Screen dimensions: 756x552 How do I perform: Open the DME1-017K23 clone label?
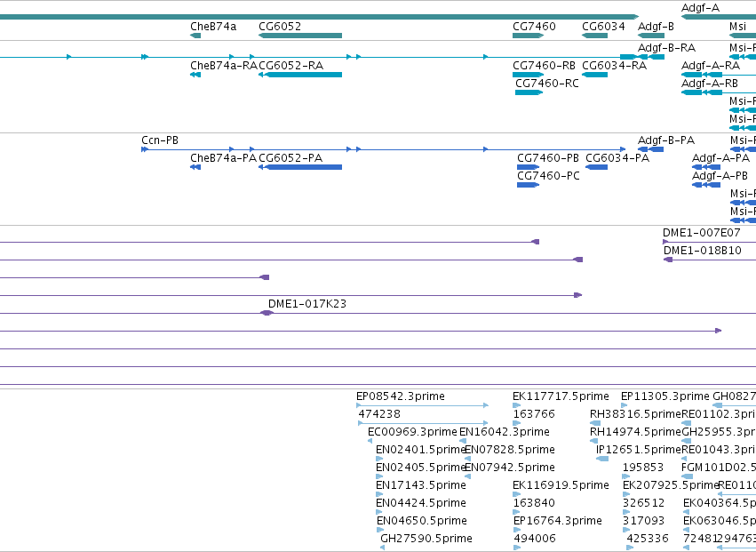pos(307,304)
